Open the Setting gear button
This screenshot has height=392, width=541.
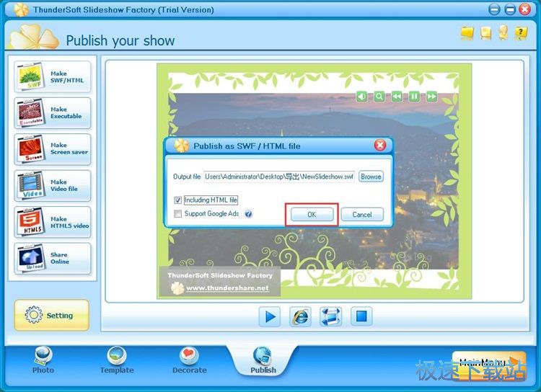pyautogui.click(x=52, y=315)
